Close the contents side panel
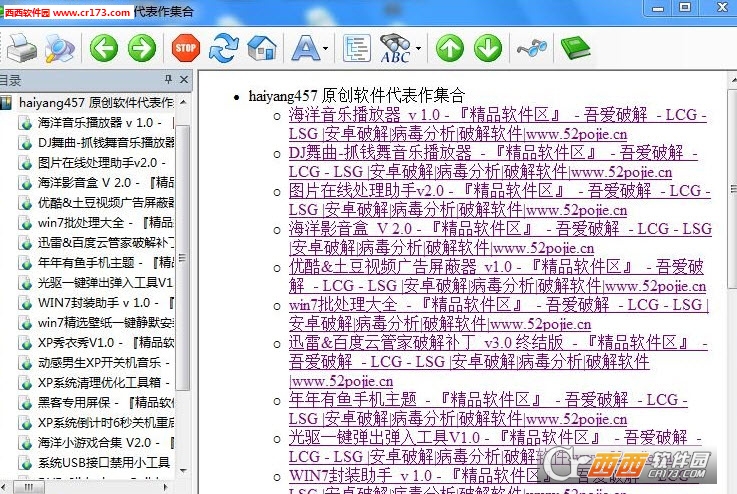This screenshot has height=494, width=737. click(x=184, y=79)
